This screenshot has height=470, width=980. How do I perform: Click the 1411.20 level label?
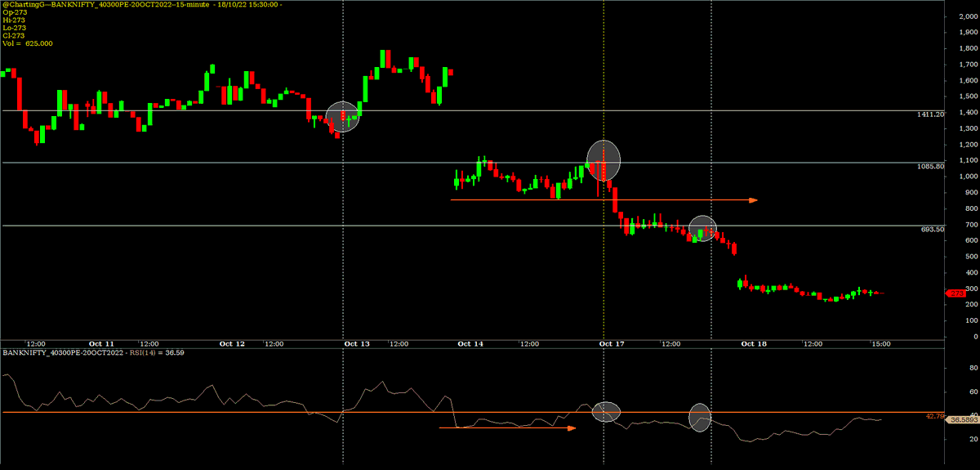(932, 114)
